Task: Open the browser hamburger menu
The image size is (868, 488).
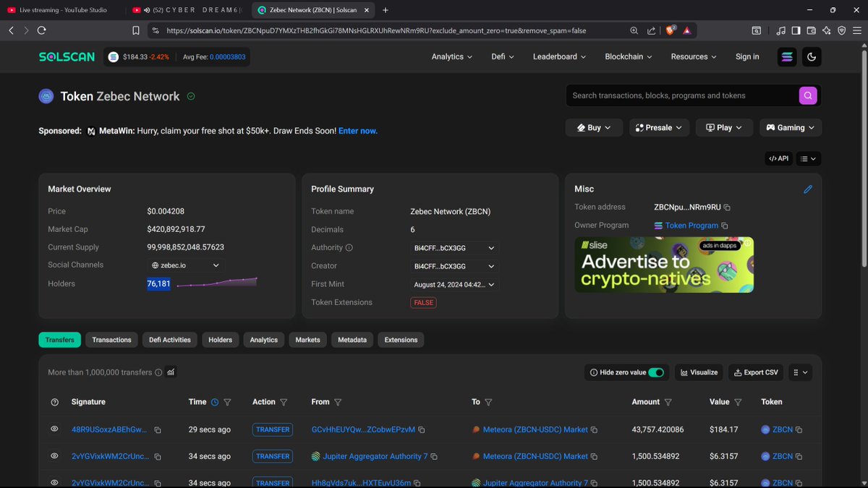Action: (857, 30)
